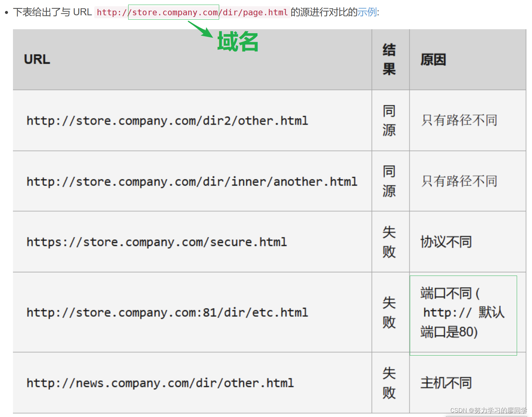
Task: Click the 主机不同 reason cell
Action: pos(446,383)
